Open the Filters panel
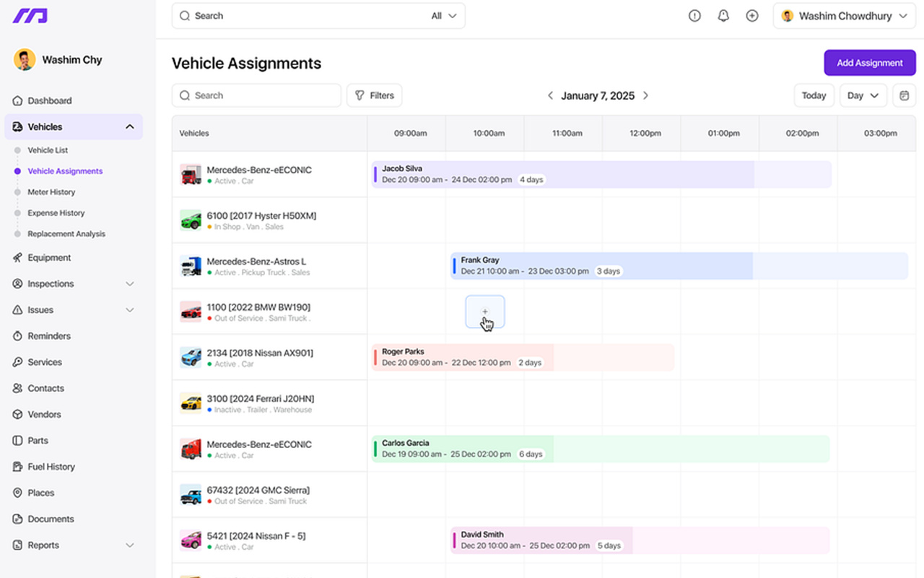Image resolution: width=924 pixels, height=578 pixels. click(374, 95)
